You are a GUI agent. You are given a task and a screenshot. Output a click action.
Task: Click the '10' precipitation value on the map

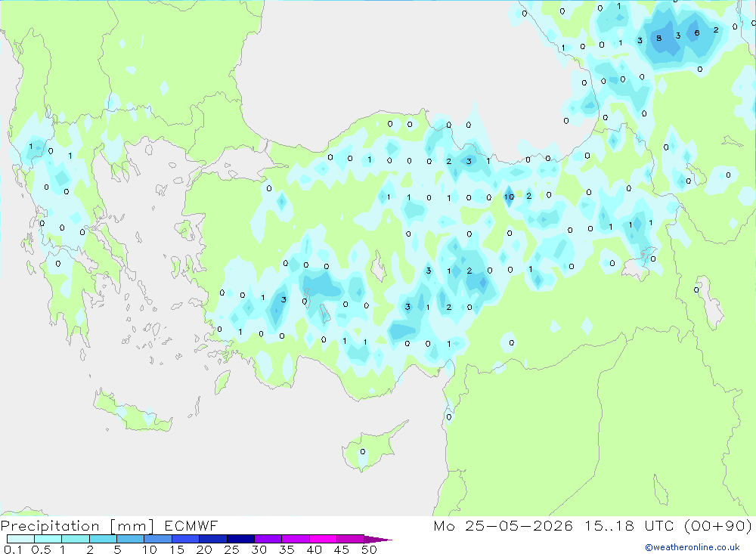coord(509,197)
